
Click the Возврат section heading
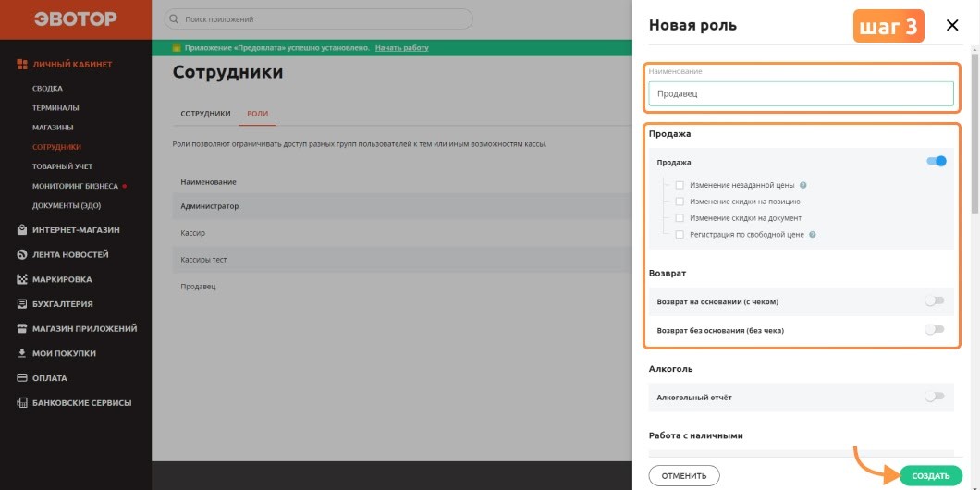pyautogui.click(x=668, y=273)
